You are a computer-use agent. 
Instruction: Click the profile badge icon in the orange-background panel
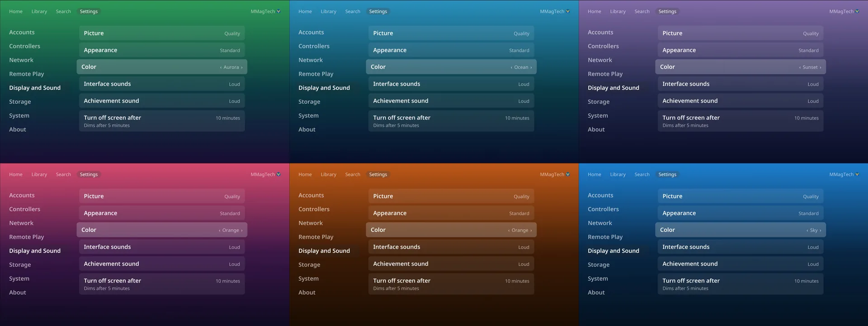click(x=568, y=174)
